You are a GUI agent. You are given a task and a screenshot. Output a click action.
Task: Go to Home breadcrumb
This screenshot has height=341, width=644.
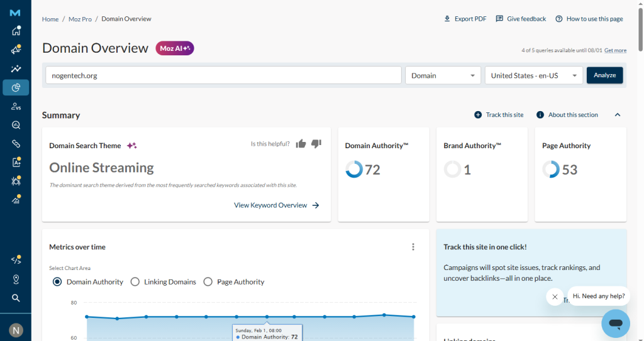(50, 19)
